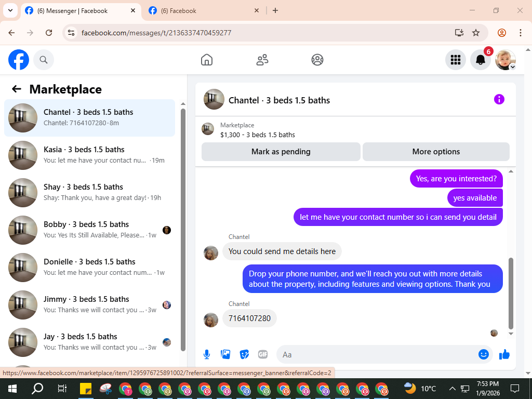Open the Friends icon in top navigation

tap(262, 60)
